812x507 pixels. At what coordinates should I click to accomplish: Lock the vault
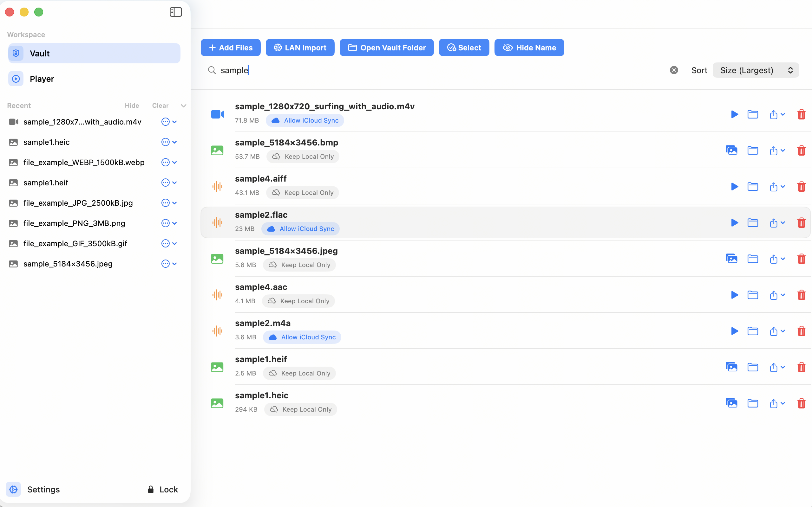(163, 489)
